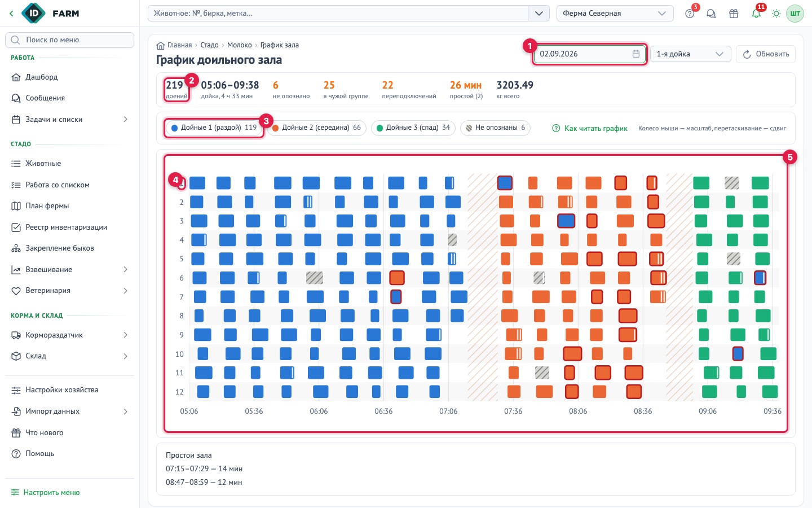Screen dimensions: 812x508
Task: Expand Склад submenu
Action: [x=125, y=356]
